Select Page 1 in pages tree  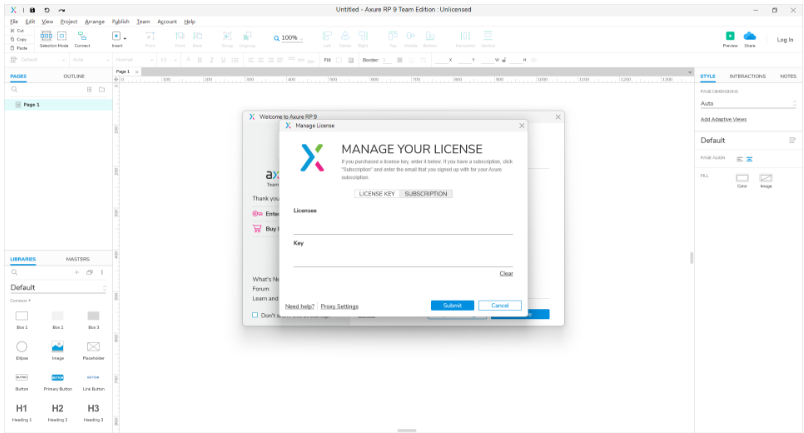point(58,105)
